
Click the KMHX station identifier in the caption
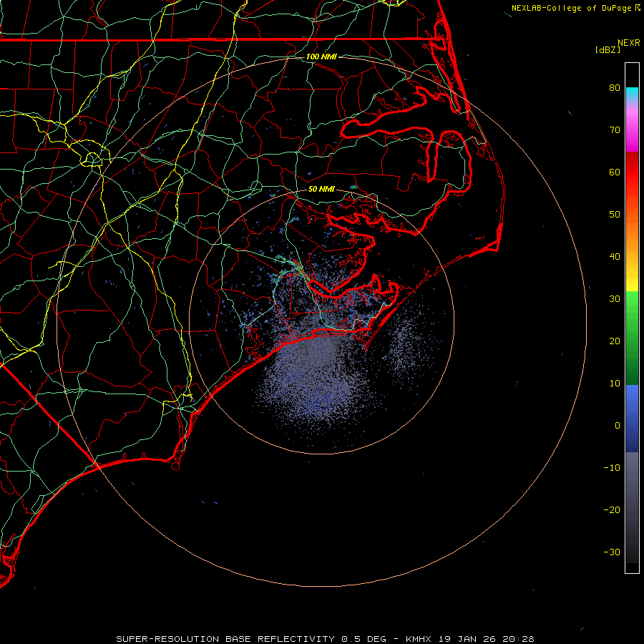point(418,639)
